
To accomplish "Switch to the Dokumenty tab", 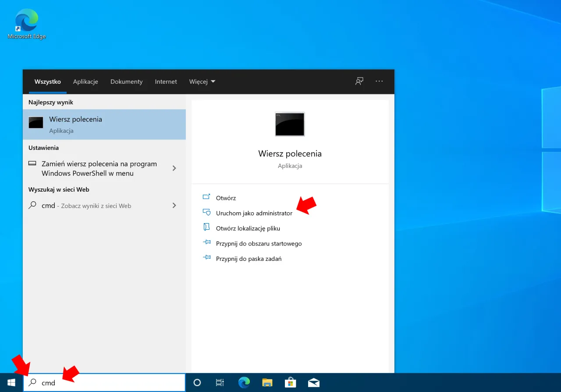I will pos(126,82).
